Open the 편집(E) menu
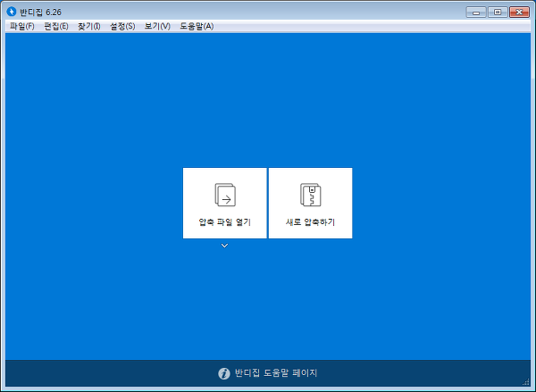 (x=56, y=26)
